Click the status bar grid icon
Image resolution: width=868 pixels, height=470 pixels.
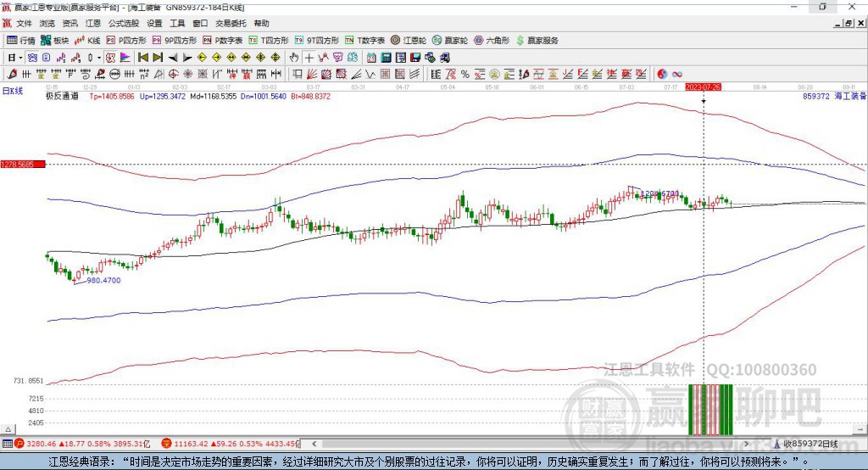[x=7, y=444]
